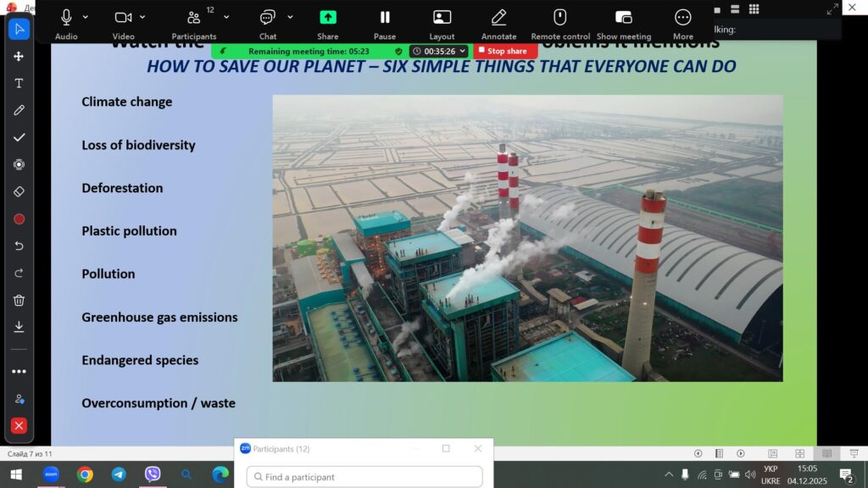Select the Text annotation tool
Image resolution: width=868 pixels, height=488 pixels.
tap(19, 83)
